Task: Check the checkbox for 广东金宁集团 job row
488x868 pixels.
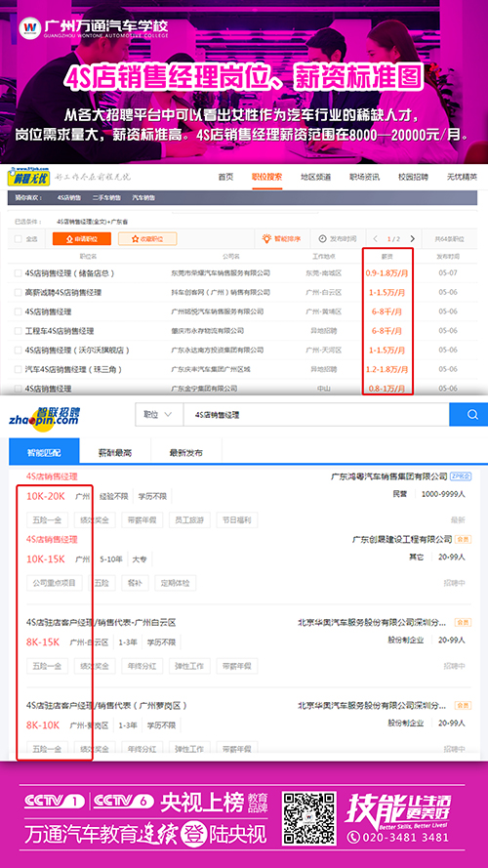Action: coord(19,389)
